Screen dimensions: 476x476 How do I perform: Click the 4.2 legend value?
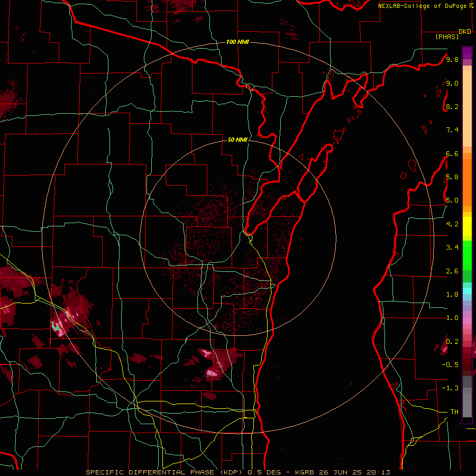[x=452, y=224]
